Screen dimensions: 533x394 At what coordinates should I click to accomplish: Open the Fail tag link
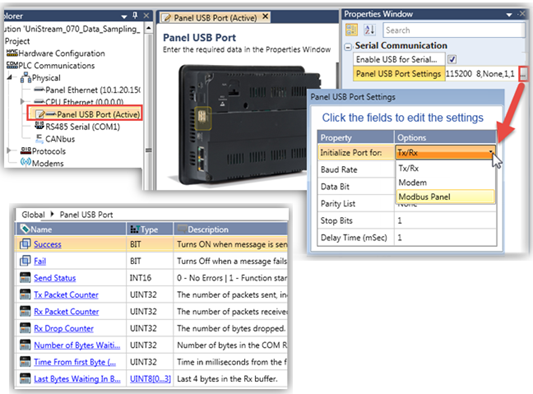click(x=40, y=261)
